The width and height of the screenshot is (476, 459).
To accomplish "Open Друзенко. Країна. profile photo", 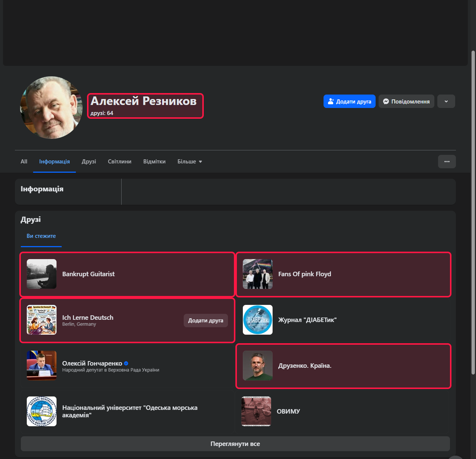I will (x=258, y=366).
